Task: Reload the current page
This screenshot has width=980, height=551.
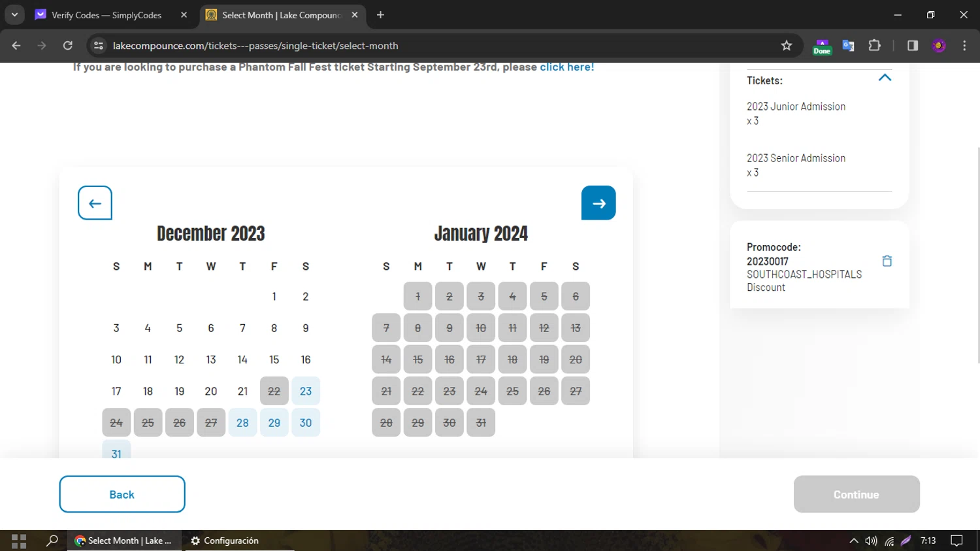Action: (x=68, y=46)
